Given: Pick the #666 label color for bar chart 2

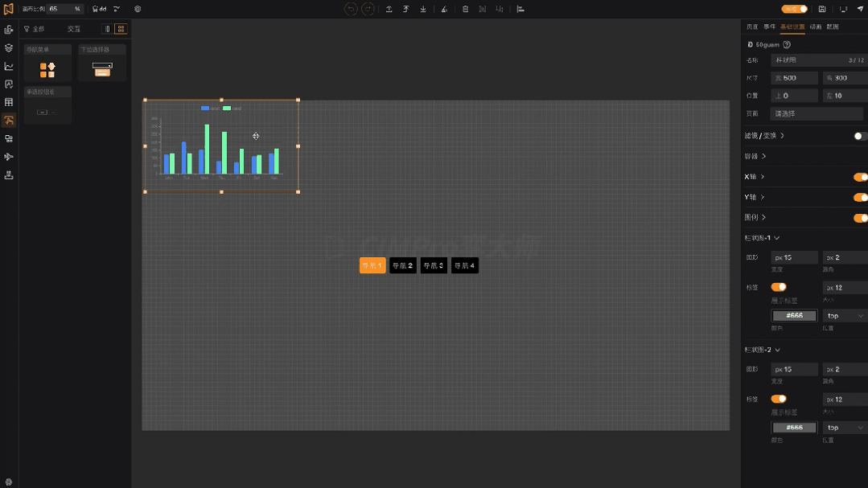Looking at the screenshot, I should [x=794, y=427].
